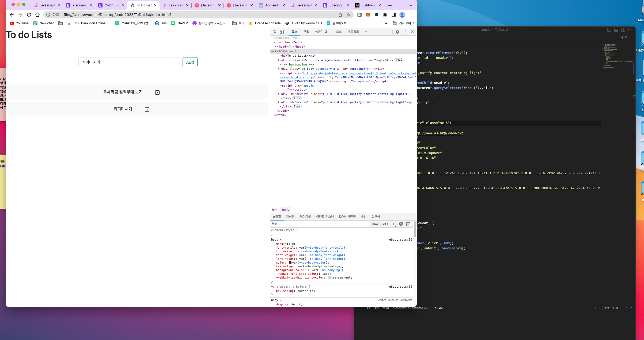
Task: Expand the head element node
Action: [x=275, y=47]
